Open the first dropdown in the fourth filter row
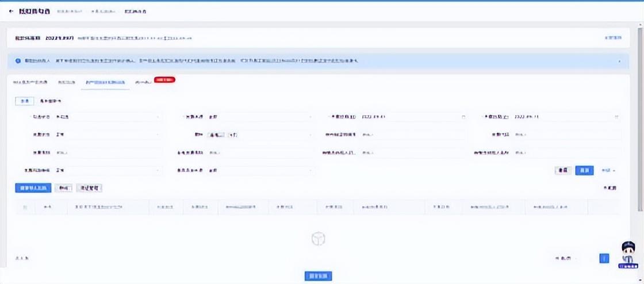The width and height of the screenshot is (644, 284). pyautogui.click(x=108, y=170)
